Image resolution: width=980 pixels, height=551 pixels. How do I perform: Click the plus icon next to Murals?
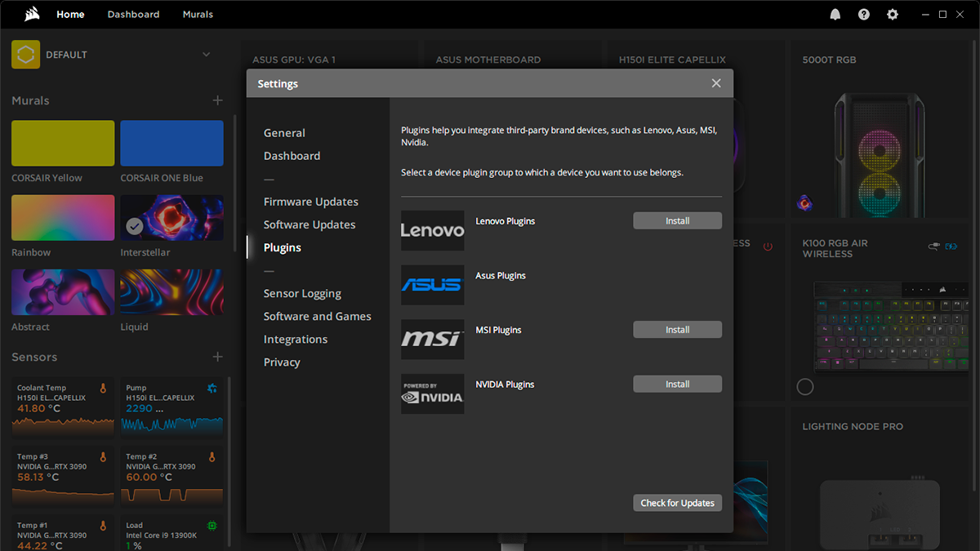click(217, 100)
